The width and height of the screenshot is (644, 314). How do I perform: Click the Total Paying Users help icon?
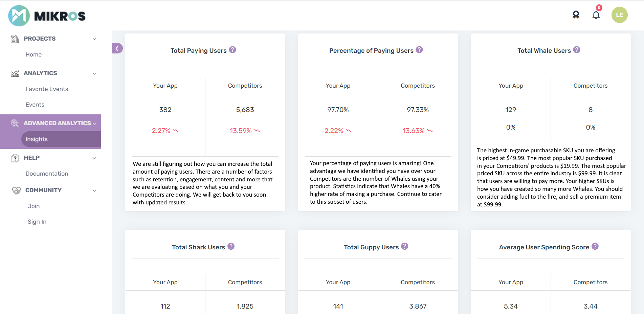coord(232,50)
